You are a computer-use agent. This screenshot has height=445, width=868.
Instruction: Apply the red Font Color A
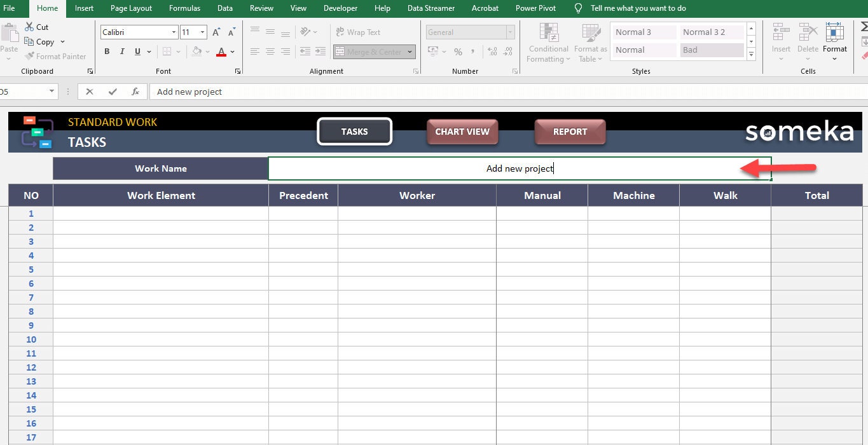point(221,51)
